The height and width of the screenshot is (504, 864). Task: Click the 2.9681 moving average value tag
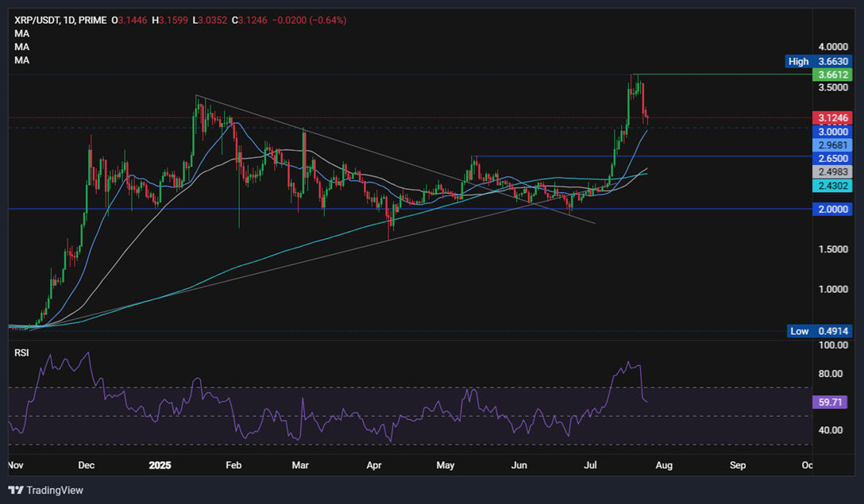click(x=832, y=145)
